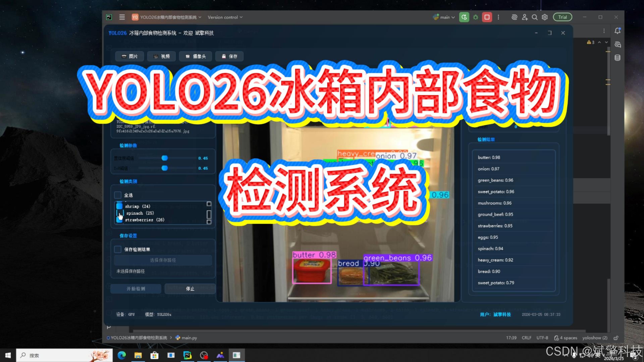The height and width of the screenshot is (362, 644).
Task: Open the UTF-8 file encoding selector
Action: [542, 338]
